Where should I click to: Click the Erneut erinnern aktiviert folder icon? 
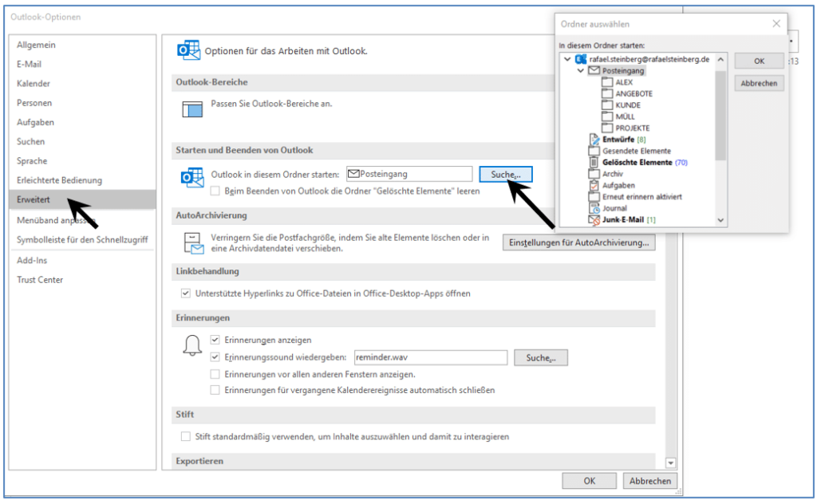pyautogui.click(x=594, y=197)
